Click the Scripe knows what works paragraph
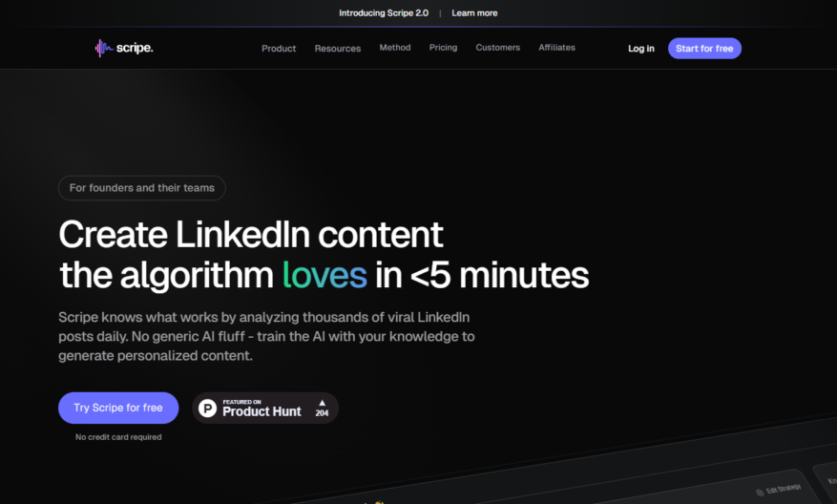 [x=266, y=336]
